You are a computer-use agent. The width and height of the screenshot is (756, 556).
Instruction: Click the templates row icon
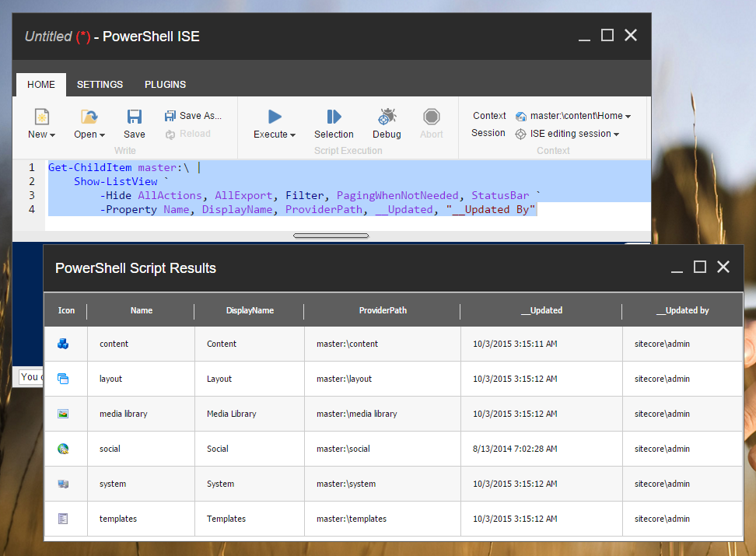coord(64,519)
